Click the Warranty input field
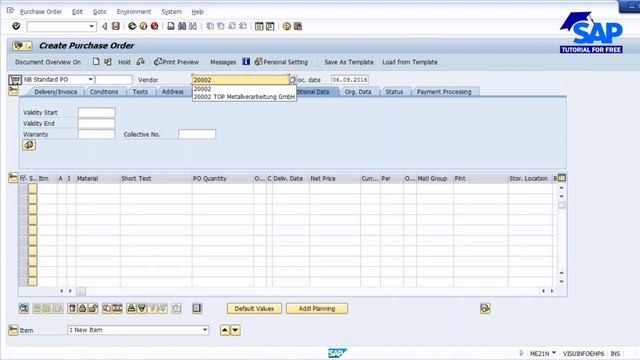640x360 pixels. (96, 134)
